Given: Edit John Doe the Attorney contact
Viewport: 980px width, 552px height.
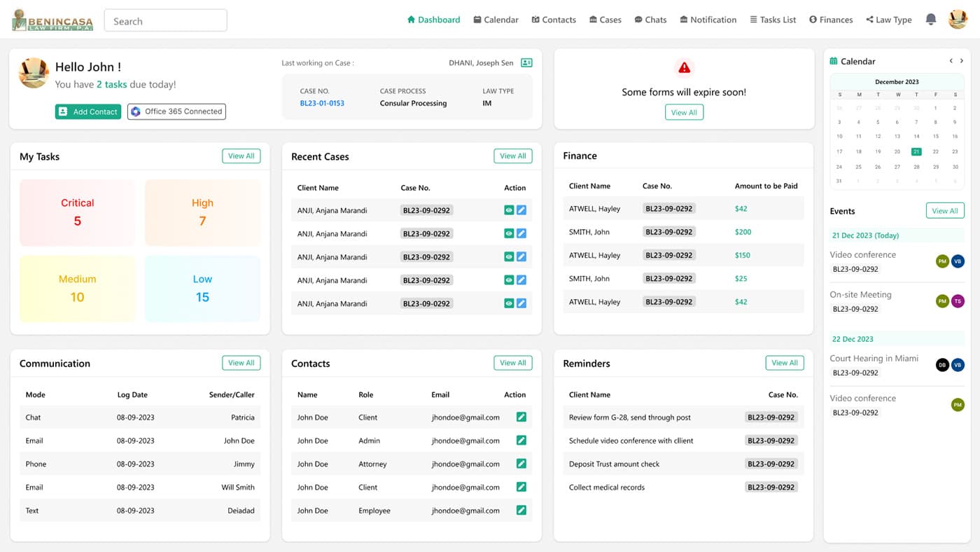Looking at the screenshot, I should click(x=521, y=464).
